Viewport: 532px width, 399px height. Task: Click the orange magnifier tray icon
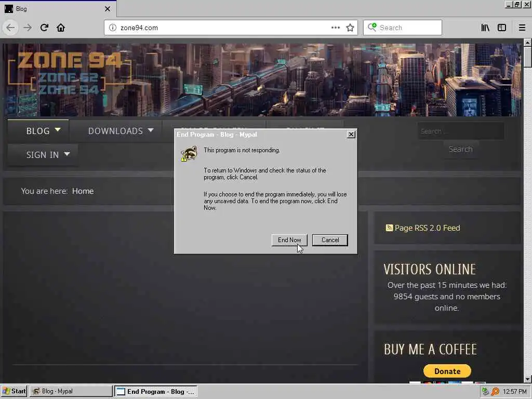click(495, 392)
